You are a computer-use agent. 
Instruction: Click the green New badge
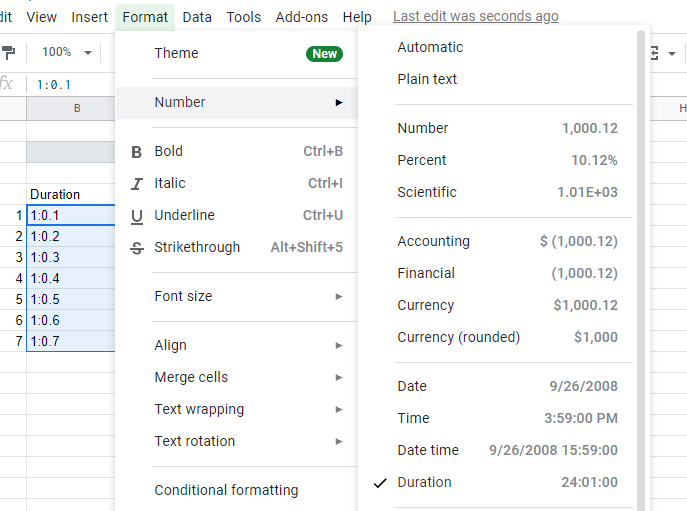324,54
